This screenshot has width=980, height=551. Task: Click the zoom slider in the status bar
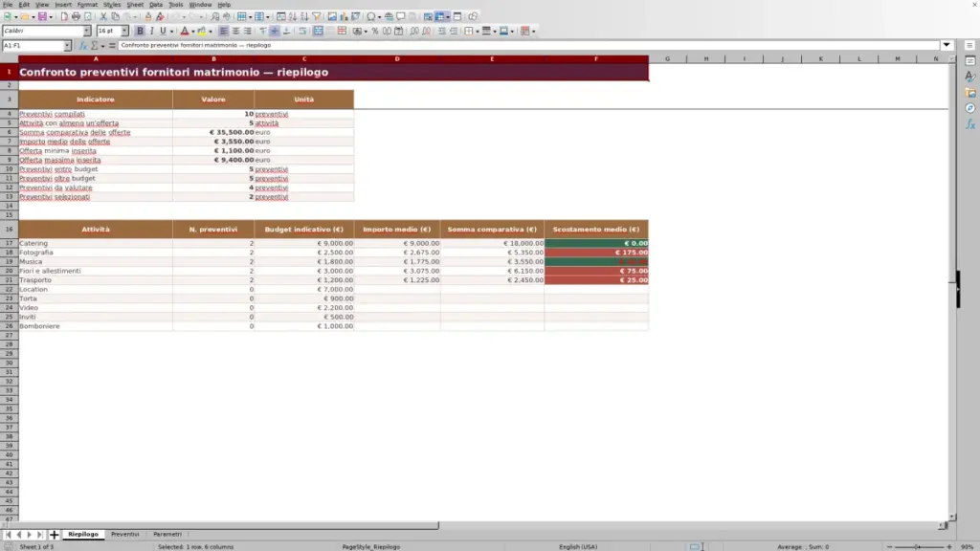(919, 547)
